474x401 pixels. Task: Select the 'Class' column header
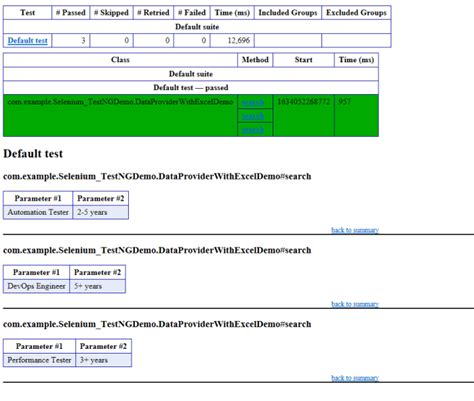point(120,60)
